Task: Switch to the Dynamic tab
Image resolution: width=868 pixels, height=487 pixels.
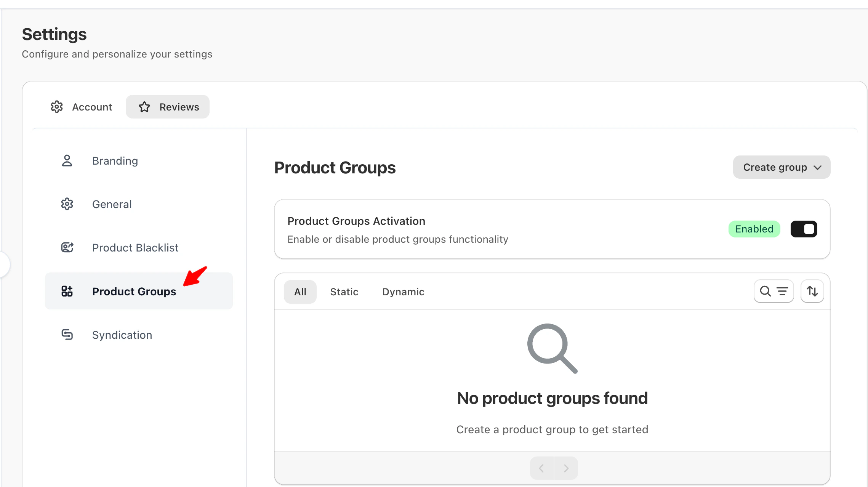Action: tap(403, 292)
